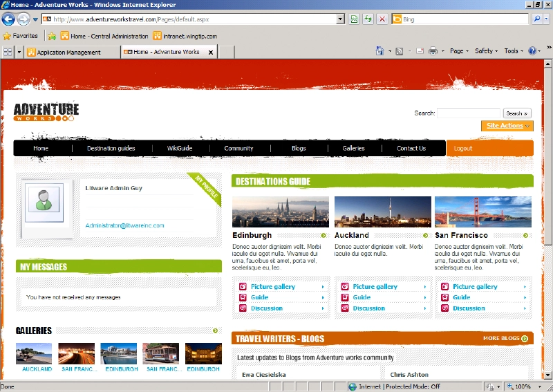Open Destination guides in navigation bar

click(111, 148)
